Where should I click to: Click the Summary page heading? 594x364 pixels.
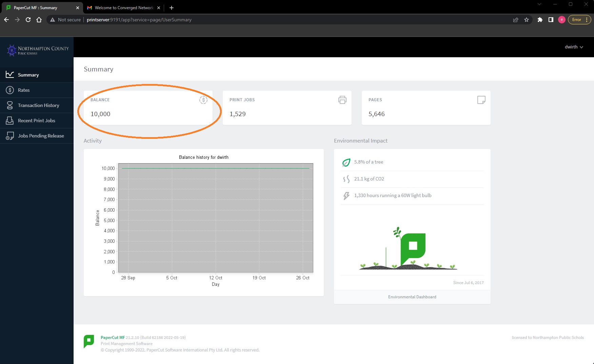pos(99,69)
